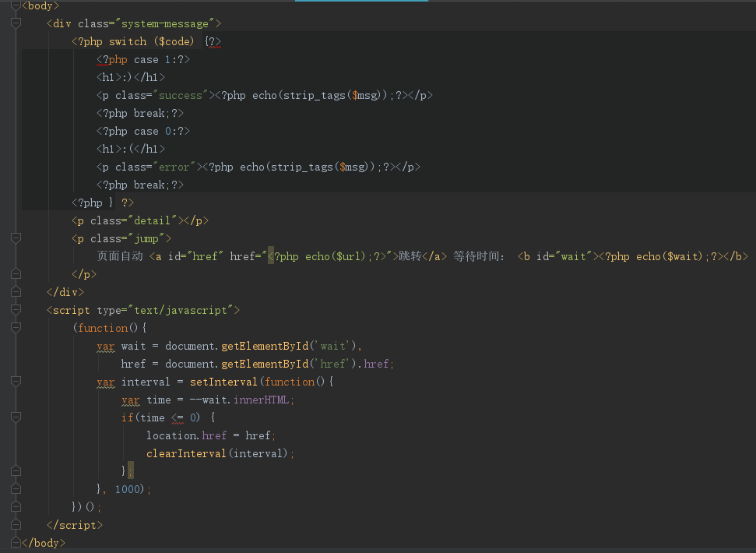This screenshot has height=553, width=756.
Task: Collapse the <script type="text/javascript"> block
Action: [16, 310]
